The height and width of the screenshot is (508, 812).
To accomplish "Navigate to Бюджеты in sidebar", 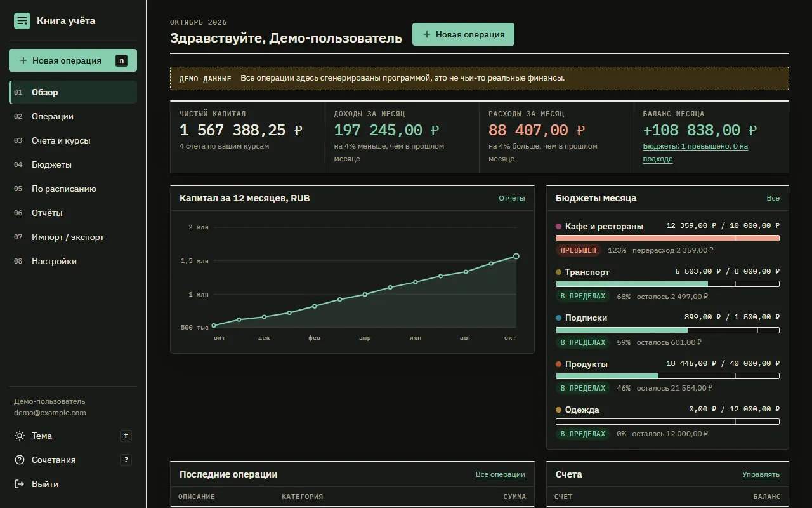I will tap(73, 164).
